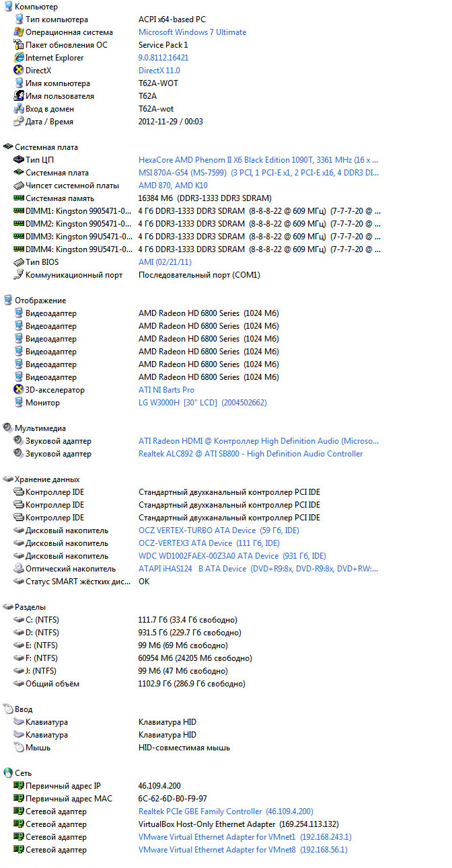Click the Отображение section header icon
Screen dimensions: 452x868
coord(8,301)
